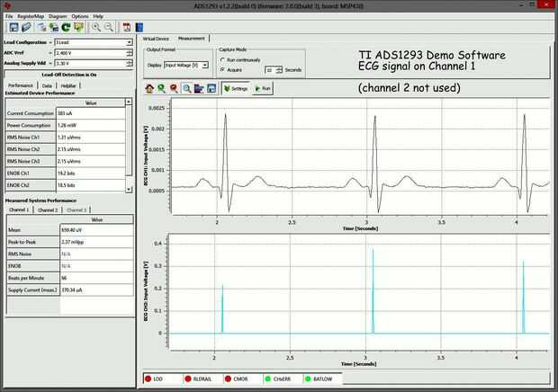Switch to the Channel 2 tab
This screenshot has width=558, height=392.
pyautogui.click(x=48, y=210)
